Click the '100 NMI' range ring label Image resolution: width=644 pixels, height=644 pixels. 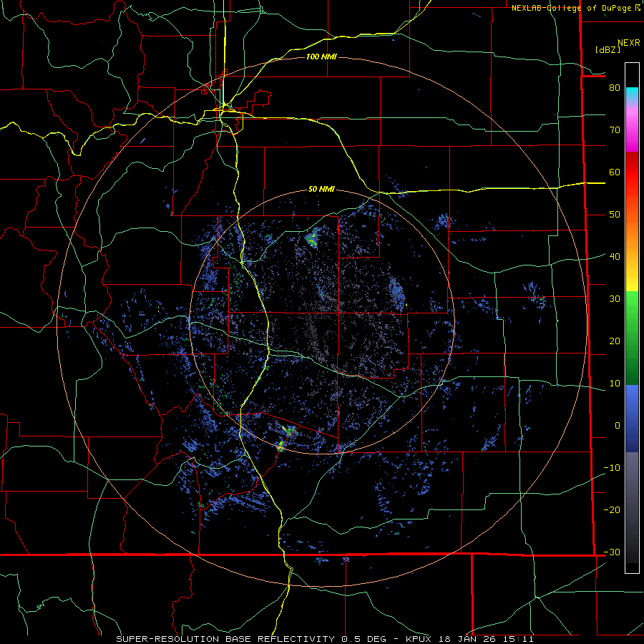(321, 57)
